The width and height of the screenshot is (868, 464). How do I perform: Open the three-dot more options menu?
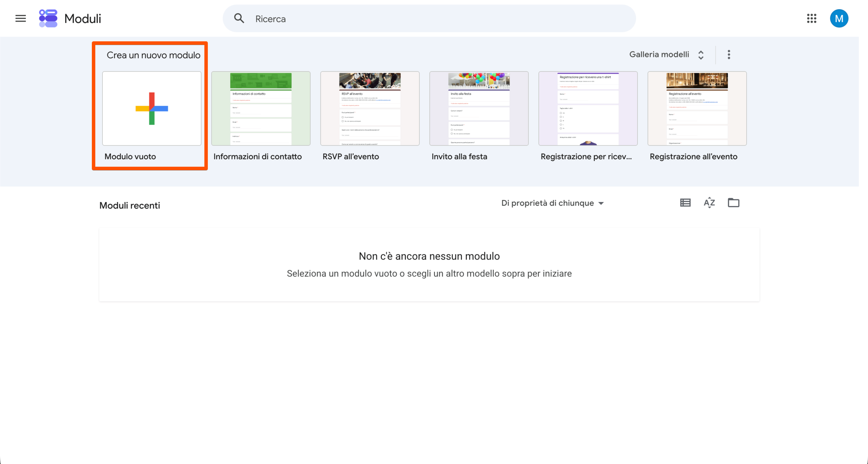pos(729,55)
